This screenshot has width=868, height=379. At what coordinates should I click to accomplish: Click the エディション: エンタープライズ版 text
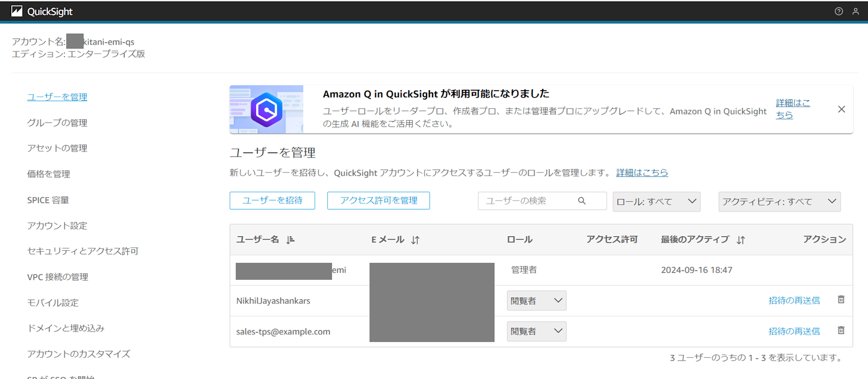point(79,54)
